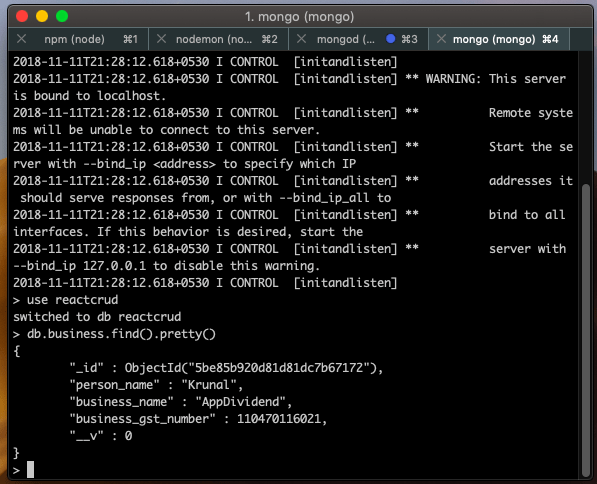Switch to the mongod tab

358,39
